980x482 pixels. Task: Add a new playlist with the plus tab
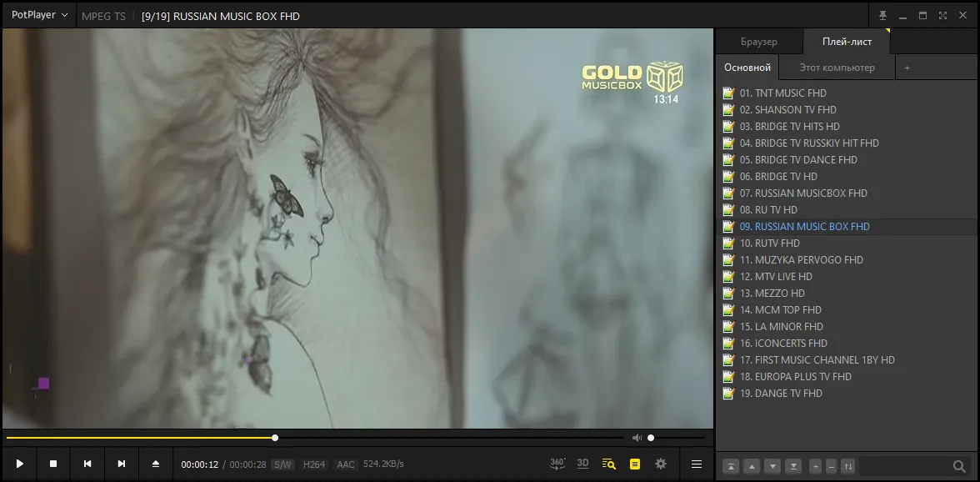click(x=907, y=68)
